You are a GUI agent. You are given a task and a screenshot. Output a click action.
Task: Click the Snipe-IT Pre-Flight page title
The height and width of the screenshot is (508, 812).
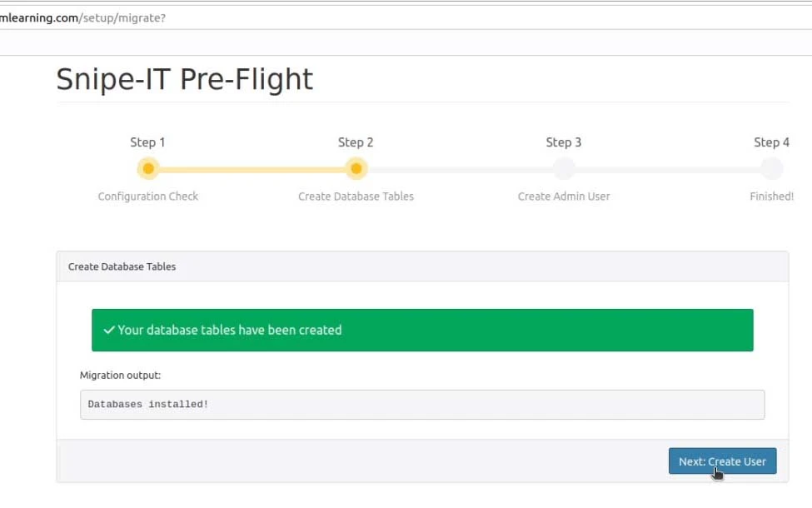click(x=184, y=80)
